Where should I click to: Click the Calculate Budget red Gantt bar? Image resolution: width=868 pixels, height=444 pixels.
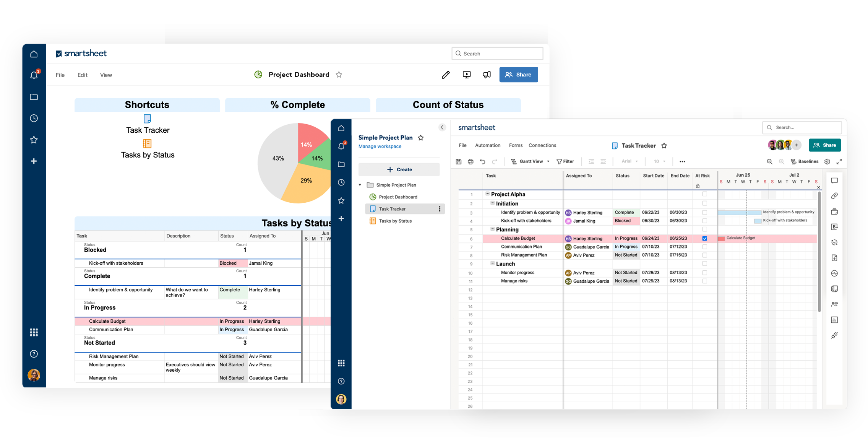[x=721, y=239]
